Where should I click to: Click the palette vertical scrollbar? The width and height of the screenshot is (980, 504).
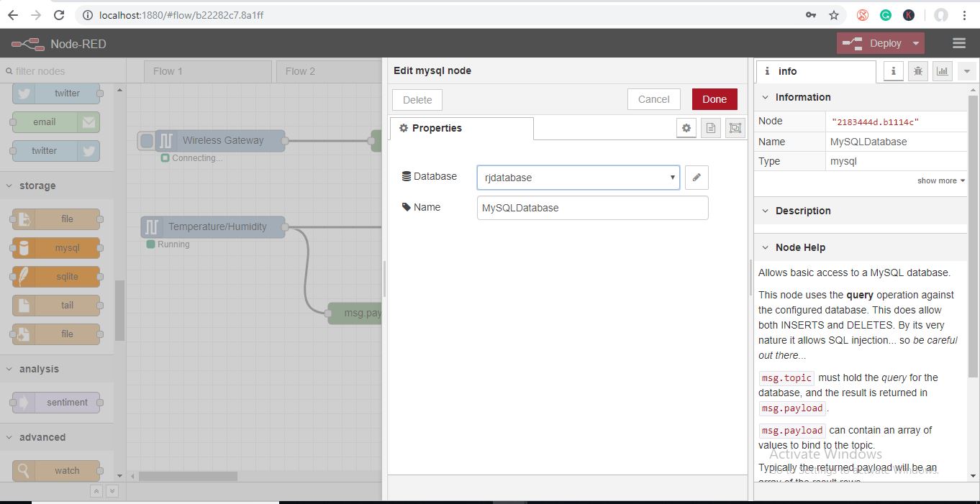pos(119,309)
